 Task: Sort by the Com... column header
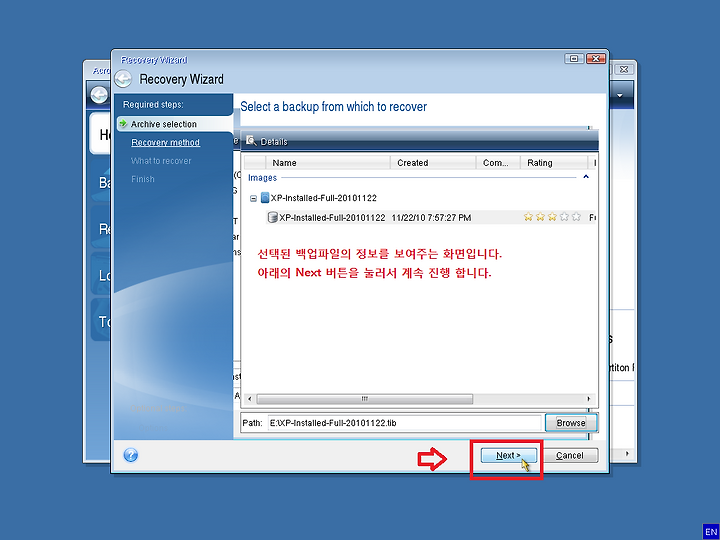point(498,163)
